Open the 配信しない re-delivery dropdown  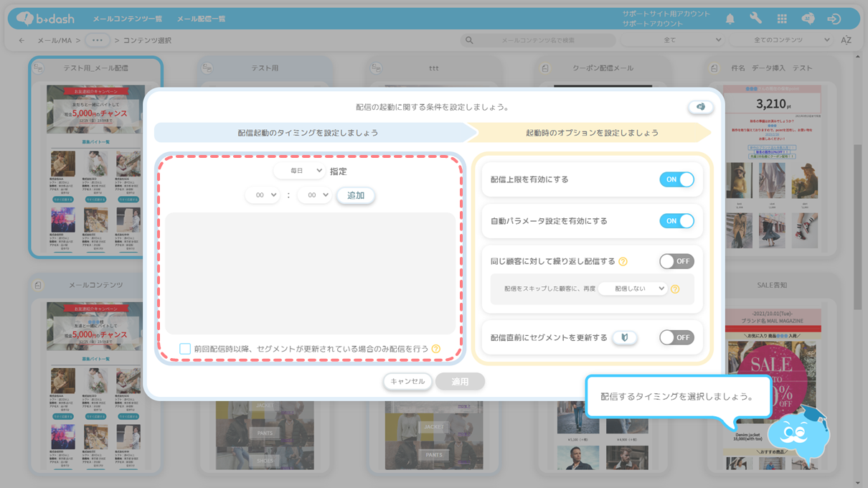tap(633, 288)
